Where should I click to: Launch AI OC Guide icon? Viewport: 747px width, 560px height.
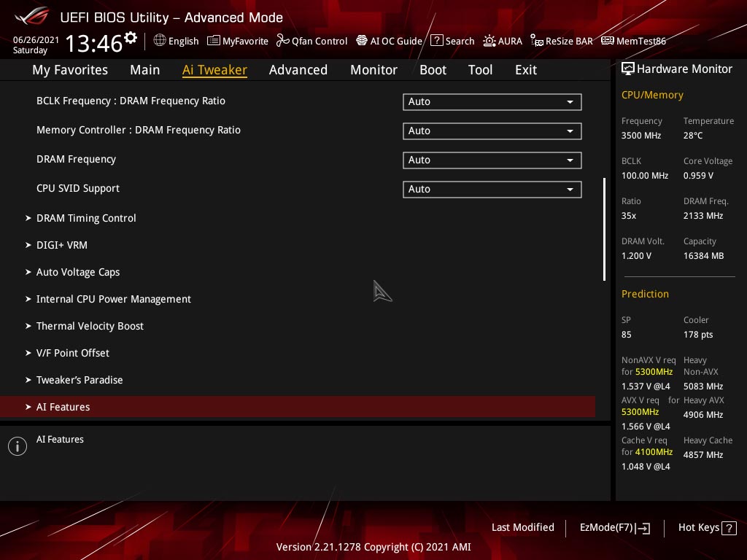362,41
